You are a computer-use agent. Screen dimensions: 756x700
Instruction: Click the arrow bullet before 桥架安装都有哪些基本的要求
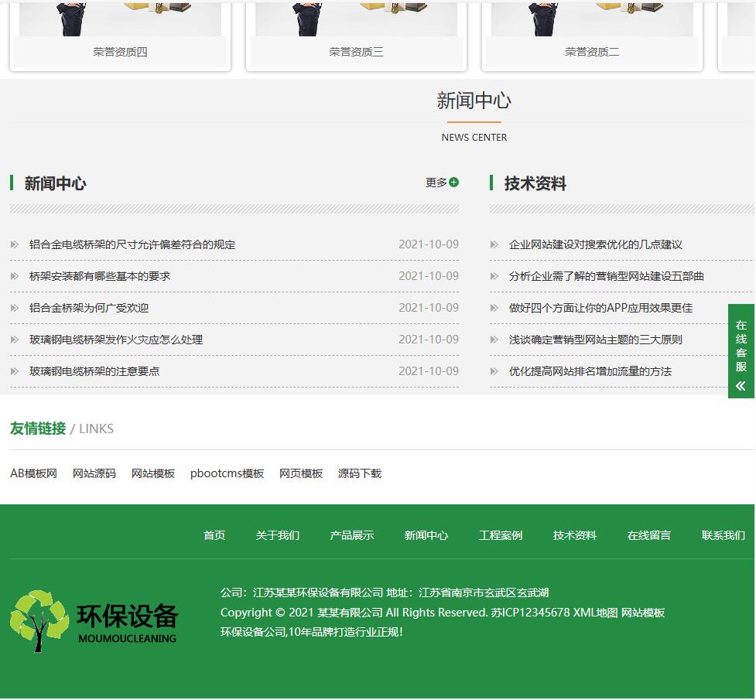[15, 276]
